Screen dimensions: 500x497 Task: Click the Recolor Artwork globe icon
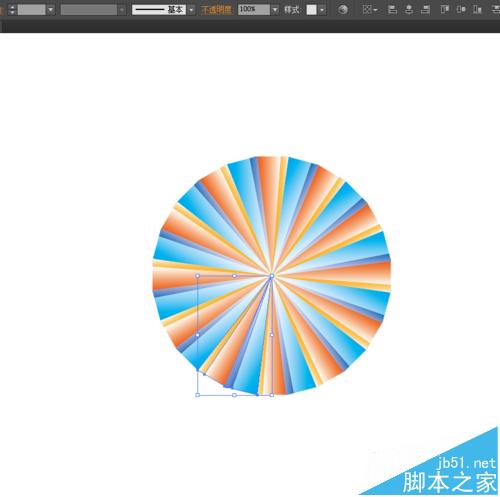click(x=342, y=9)
